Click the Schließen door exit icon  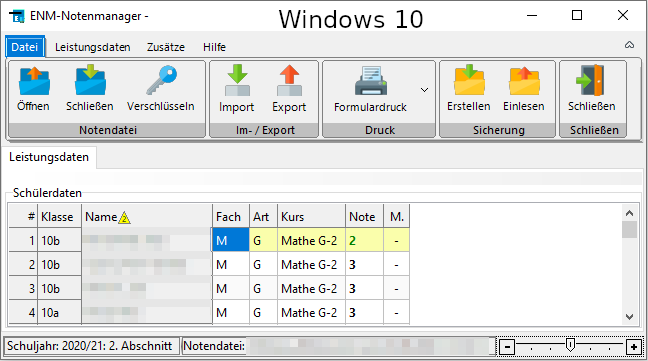pyautogui.click(x=590, y=80)
